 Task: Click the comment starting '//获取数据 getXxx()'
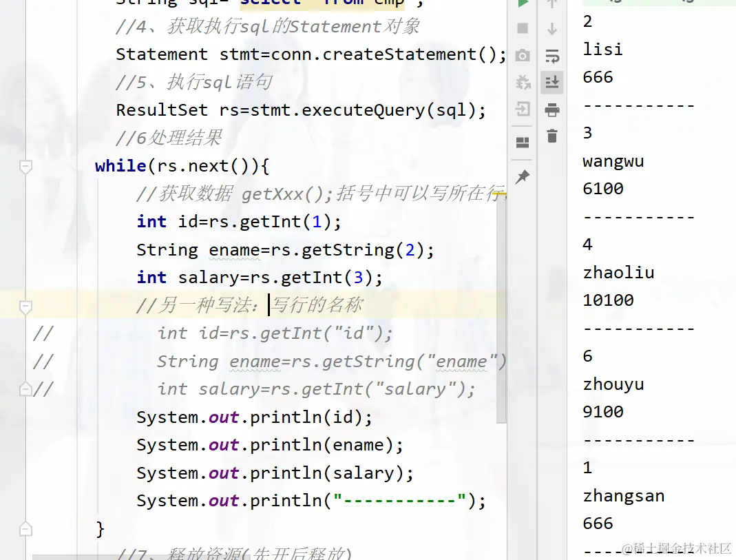(x=321, y=194)
